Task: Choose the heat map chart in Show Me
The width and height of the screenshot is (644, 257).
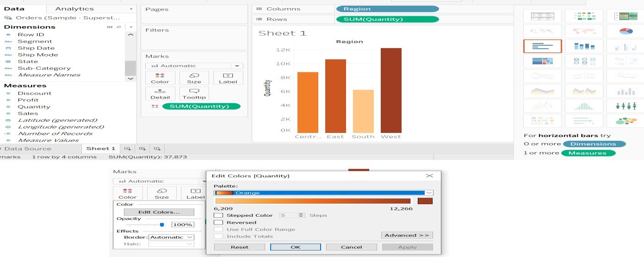Action: (585, 16)
